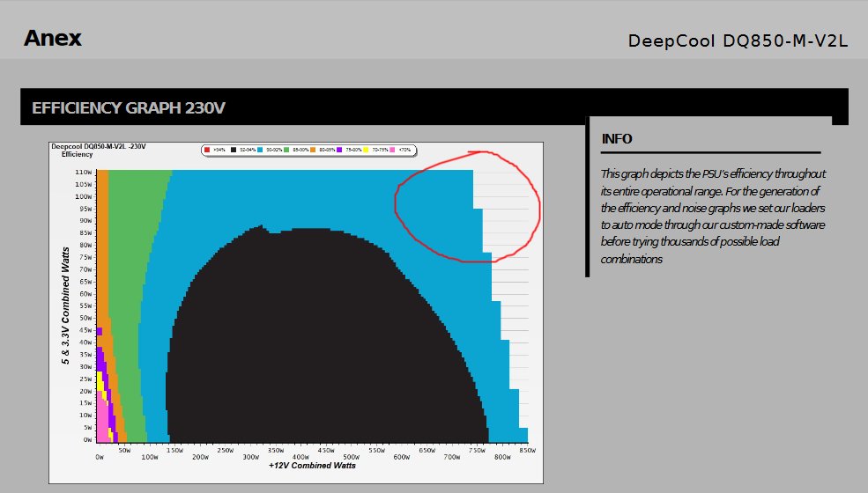Click the 250w tick on the horizontal axis
Screen dimensions: 868x493
coord(226,451)
